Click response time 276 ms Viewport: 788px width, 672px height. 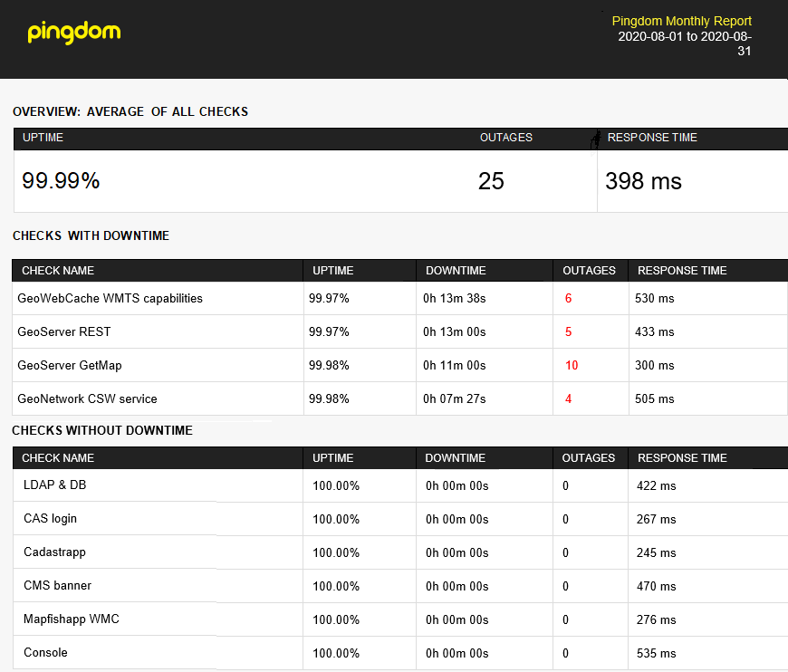click(657, 619)
